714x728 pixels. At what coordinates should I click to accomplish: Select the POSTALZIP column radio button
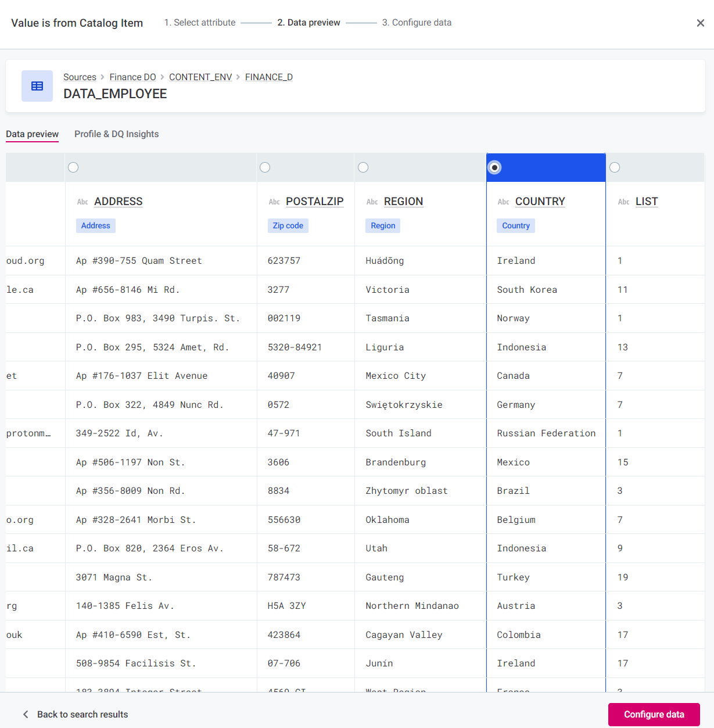click(x=265, y=167)
